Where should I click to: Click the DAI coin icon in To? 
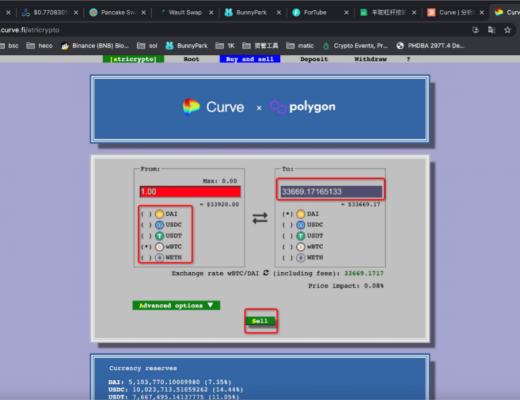[x=301, y=214]
